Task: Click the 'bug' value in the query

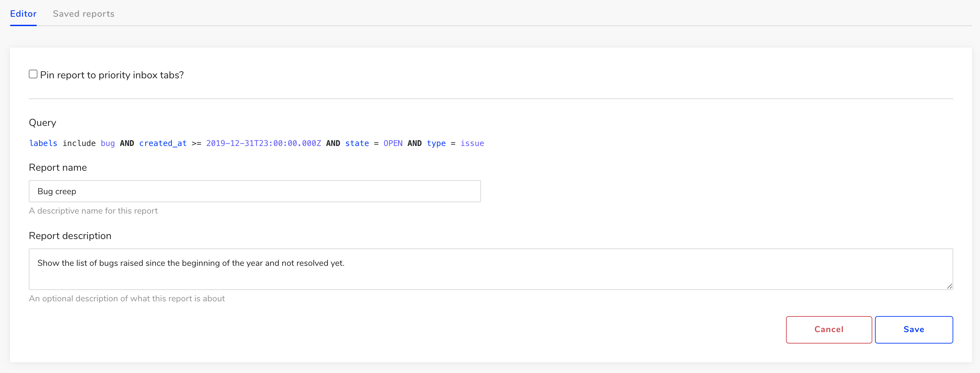Action: click(x=108, y=144)
